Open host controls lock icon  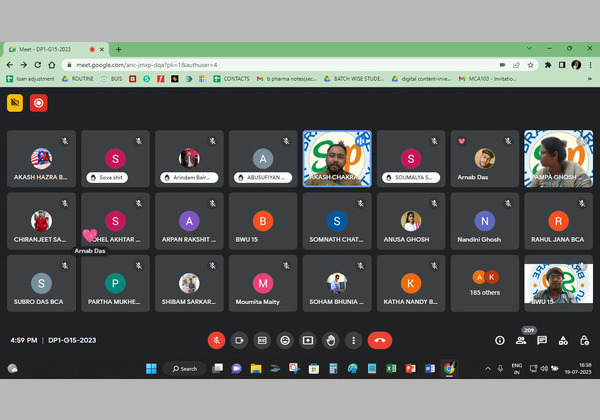pos(584,340)
